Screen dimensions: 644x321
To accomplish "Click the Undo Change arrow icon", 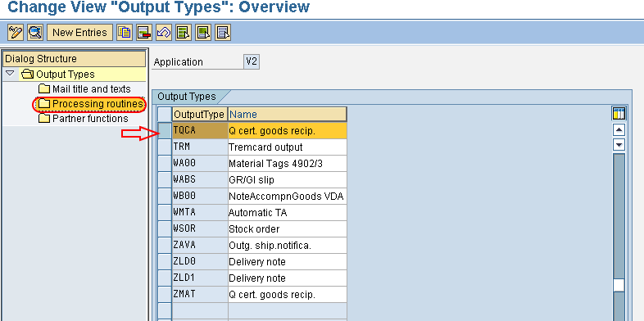I will tap(164, 33).
